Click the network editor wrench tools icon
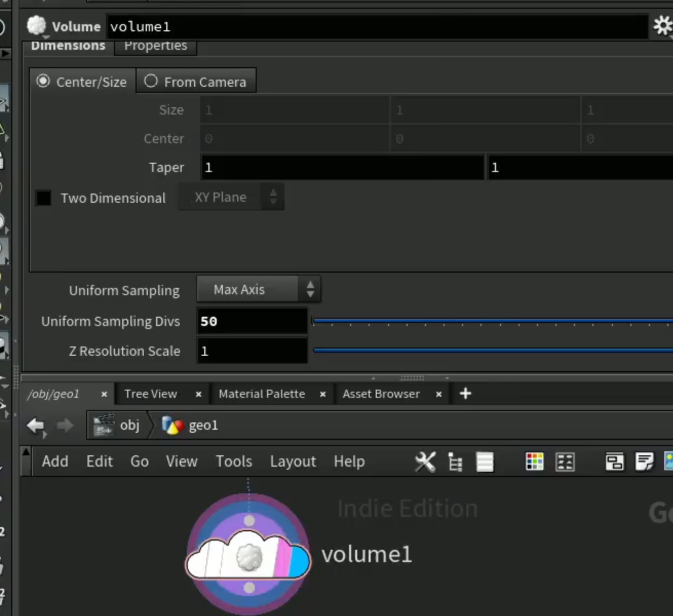Image resolution: width=673 pixels, height=616 pixels. (425, 461)
